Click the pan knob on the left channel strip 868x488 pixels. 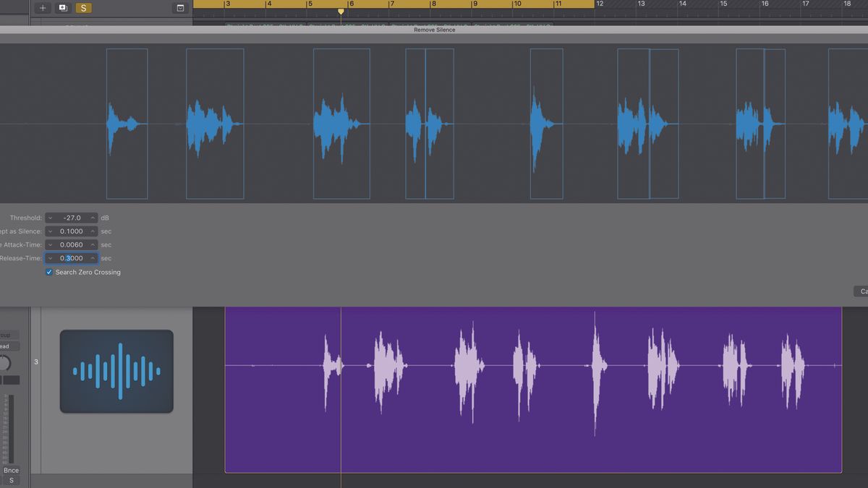click(x=5, y=363)
